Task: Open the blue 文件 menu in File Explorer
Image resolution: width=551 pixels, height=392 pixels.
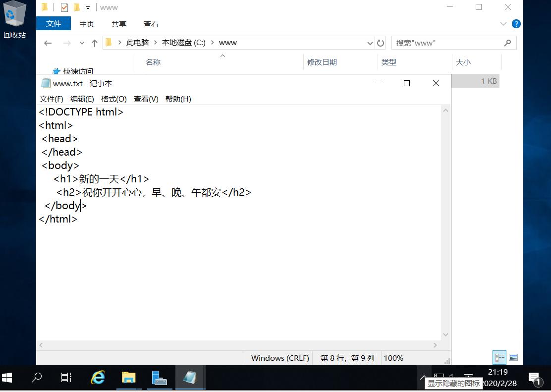Action: pyautogui.click(x=53, y=23)
